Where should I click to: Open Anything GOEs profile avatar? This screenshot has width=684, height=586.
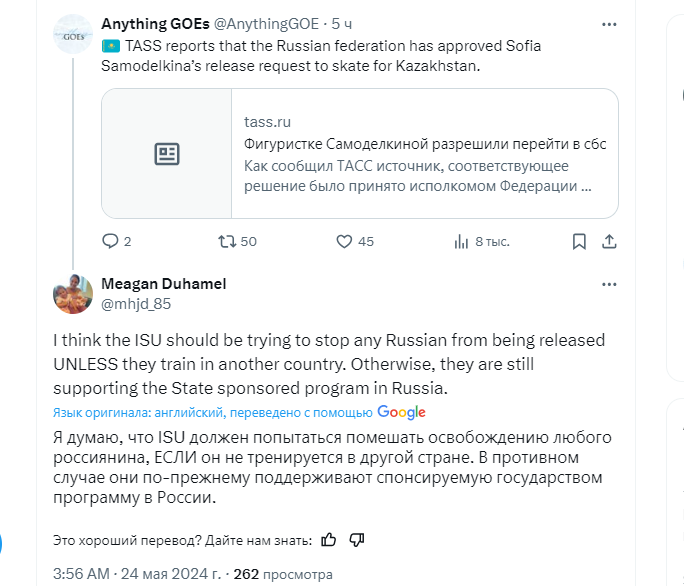[x=73, y=36]
